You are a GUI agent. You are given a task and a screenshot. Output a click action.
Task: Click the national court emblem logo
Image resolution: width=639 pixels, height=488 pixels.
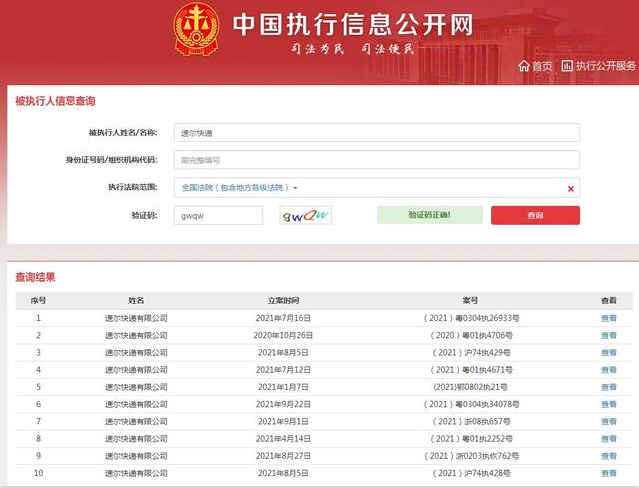click(x=196, y=29)
